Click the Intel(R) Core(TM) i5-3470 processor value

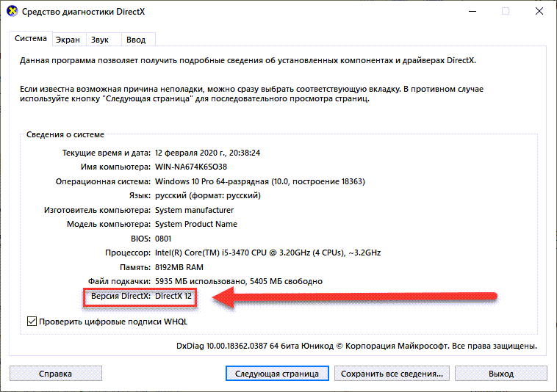267,253
